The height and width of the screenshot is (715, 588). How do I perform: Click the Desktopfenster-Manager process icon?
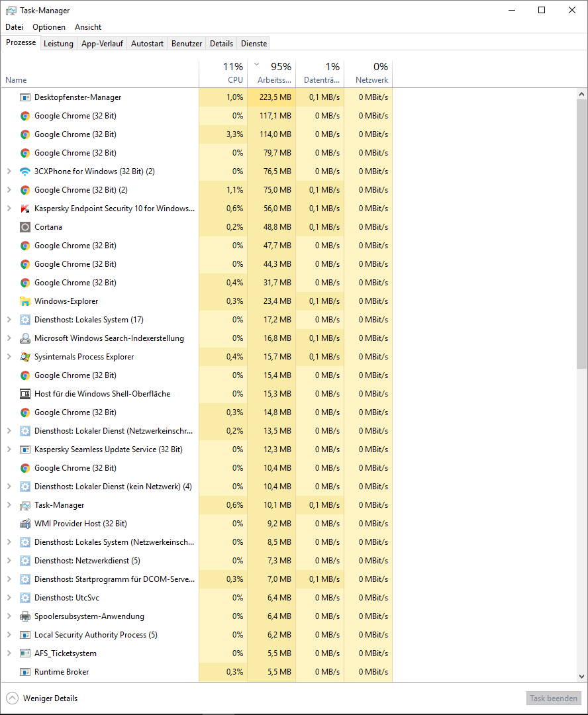click(x=25, y=97)
